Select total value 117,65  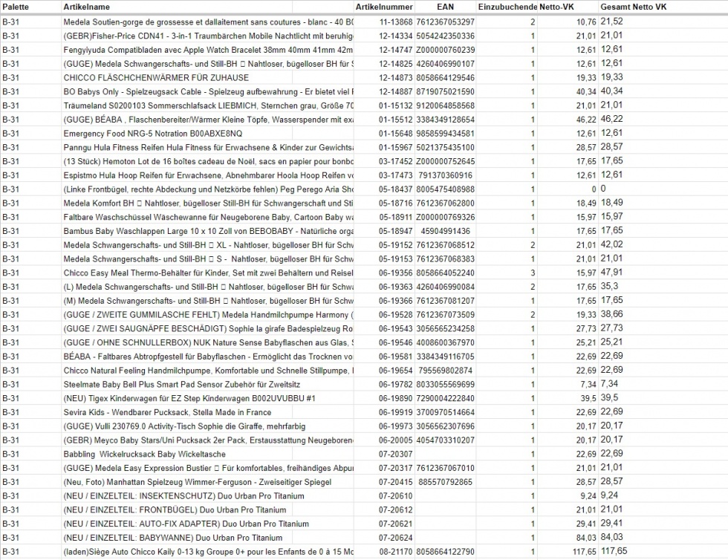click(614, 550)
